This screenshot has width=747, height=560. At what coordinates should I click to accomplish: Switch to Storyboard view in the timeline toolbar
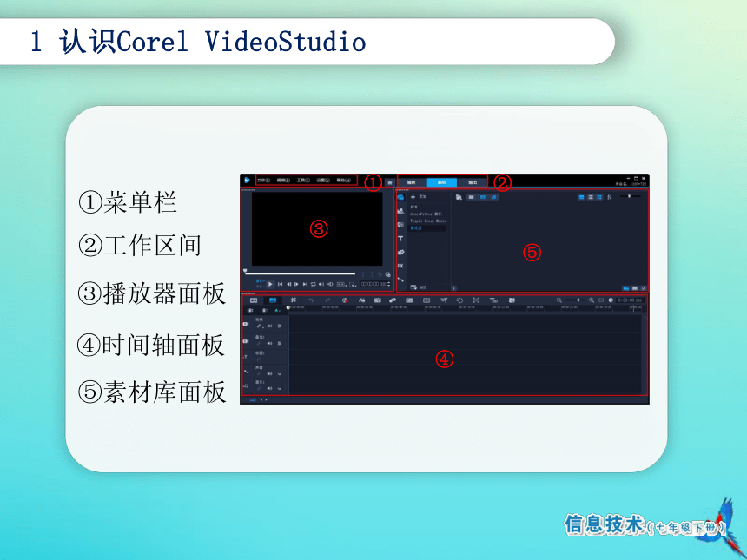click(254, 300)
